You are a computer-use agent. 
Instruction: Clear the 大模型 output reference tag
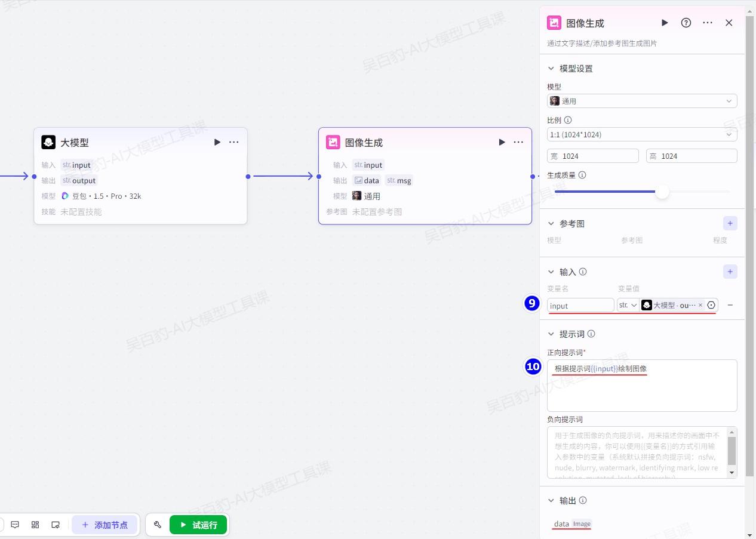tap(700, 305)
